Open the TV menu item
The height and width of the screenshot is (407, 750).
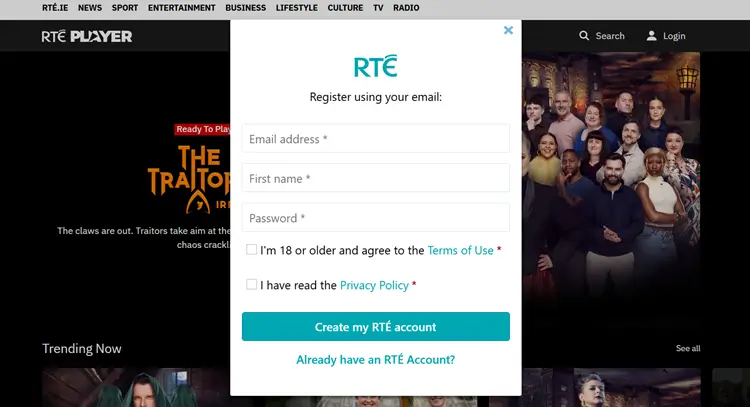point(378,8)
